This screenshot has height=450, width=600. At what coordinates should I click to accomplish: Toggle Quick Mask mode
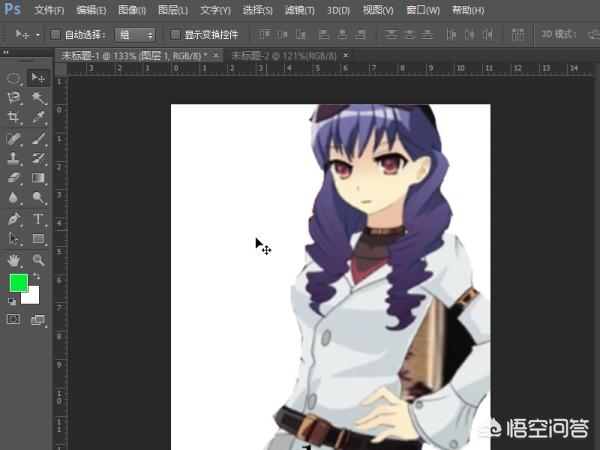(13, 319)
